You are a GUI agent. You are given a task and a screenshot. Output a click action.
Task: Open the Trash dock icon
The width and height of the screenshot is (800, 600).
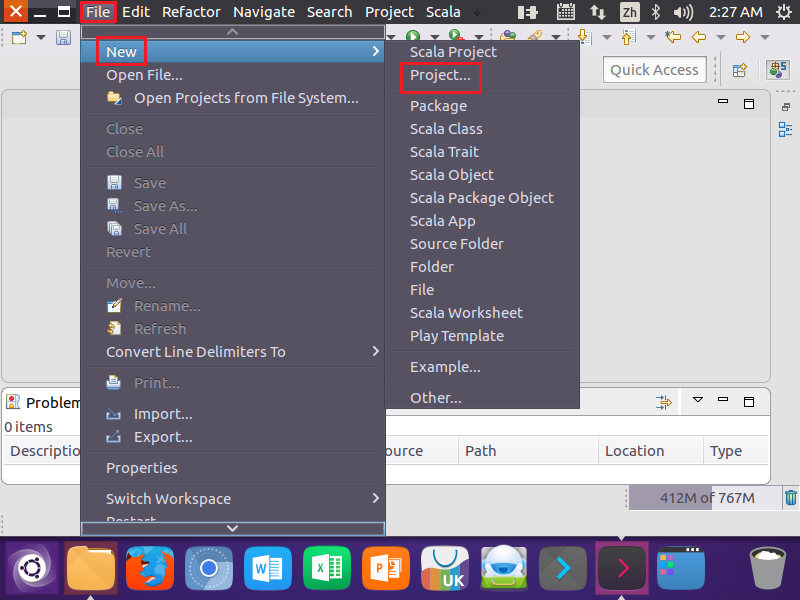[767, 568]
